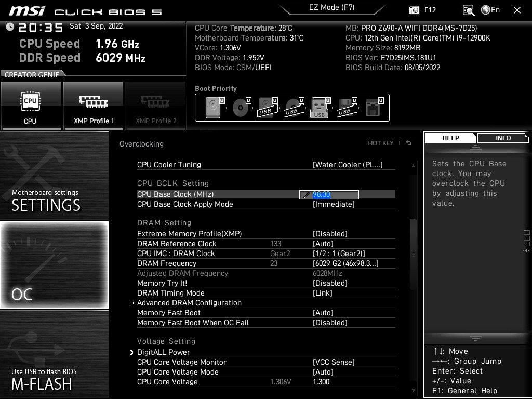Click the back arrow next to HOT KEY
This screenshot has width=532, height=399.
point(409,143)
